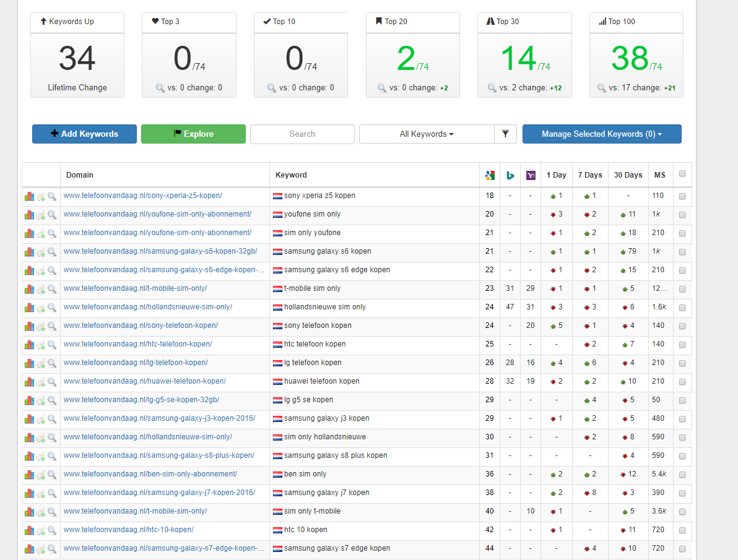Tick the checkbox for samsung galaxy j3 kopen
Viewport: 738px width, 560px height.
[x=682, y=419]
